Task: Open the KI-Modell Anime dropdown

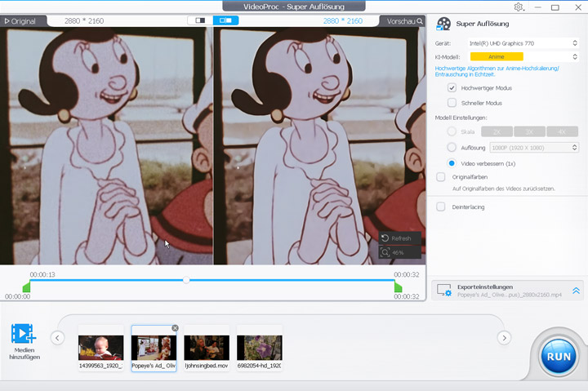Action: (x=523, y=56)
